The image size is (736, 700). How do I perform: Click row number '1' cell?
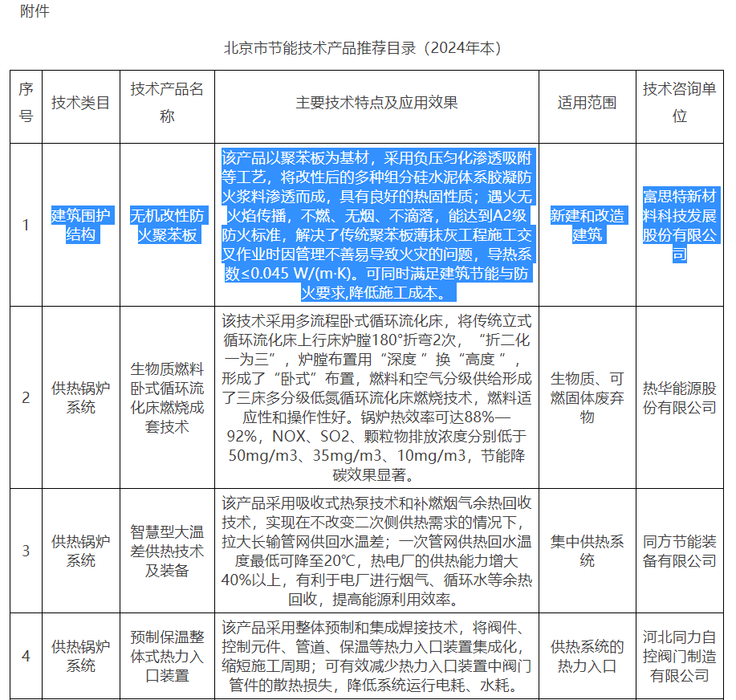coord(26,225)
